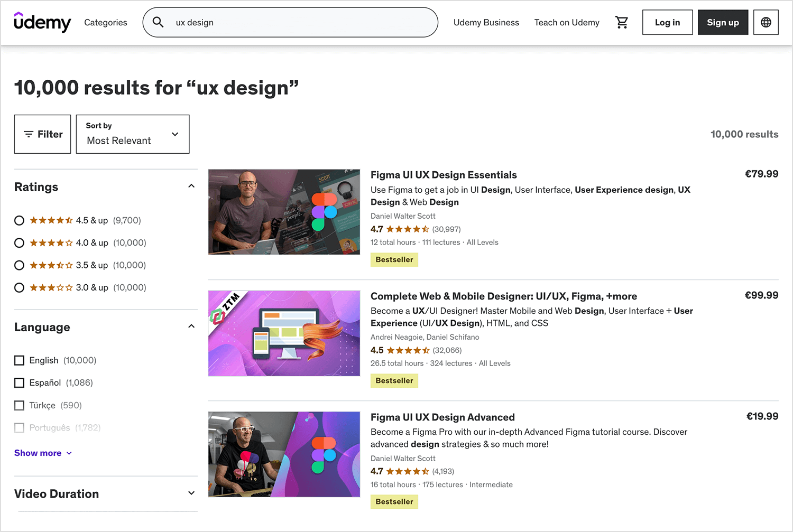Click the Sign up button
Viewport: 793px width, 532px height.
point(723,22)
